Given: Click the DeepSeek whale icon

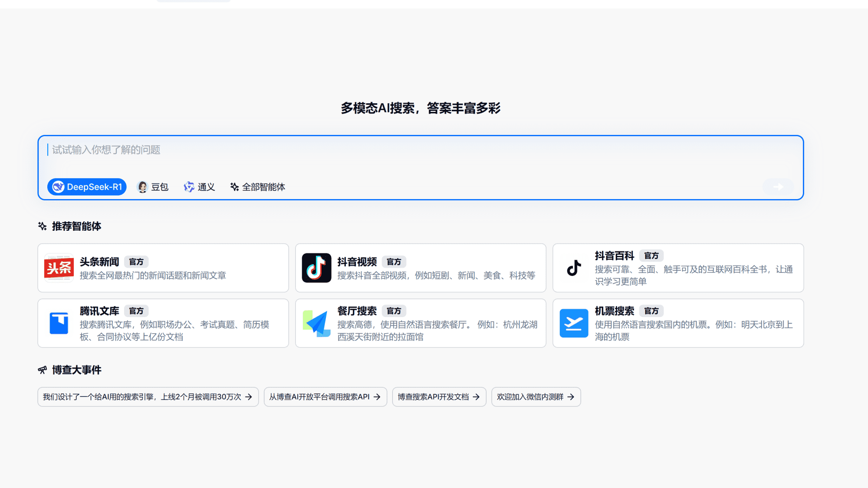Looking at the screenshot, I should coord(58,187).
